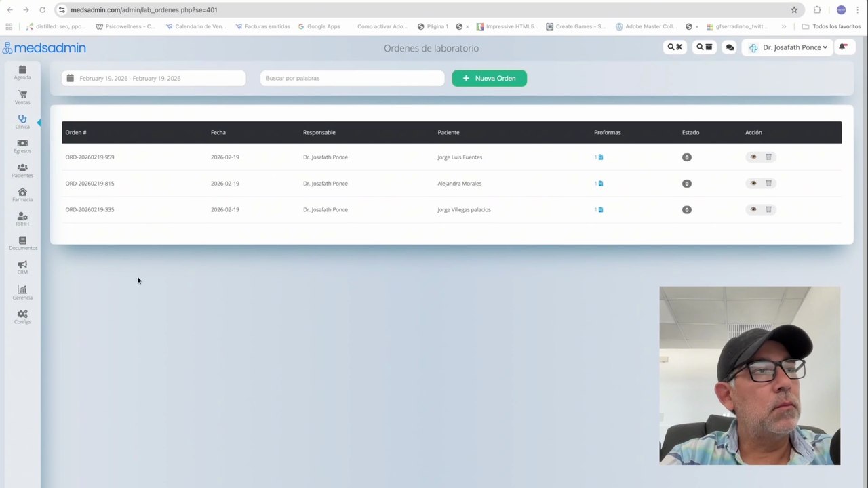Open the Farmacia sidebar section
868x488 pixels.
(x=22, y=195)
